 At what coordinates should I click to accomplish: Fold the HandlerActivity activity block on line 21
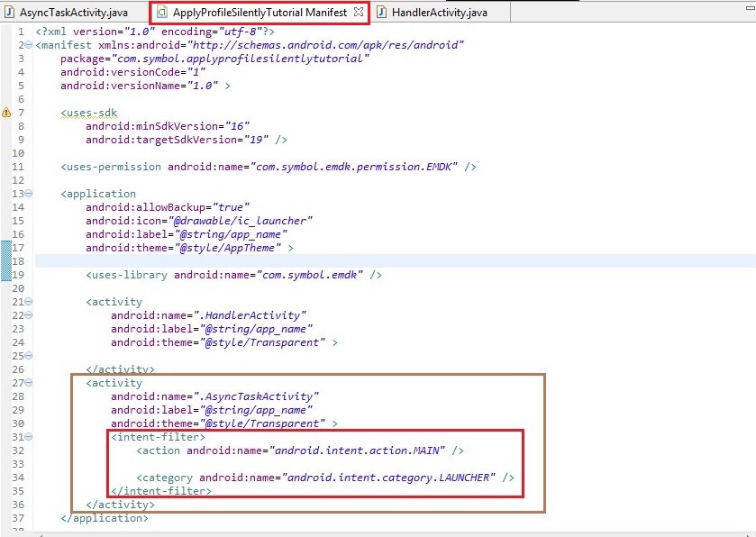click(30, 302)
